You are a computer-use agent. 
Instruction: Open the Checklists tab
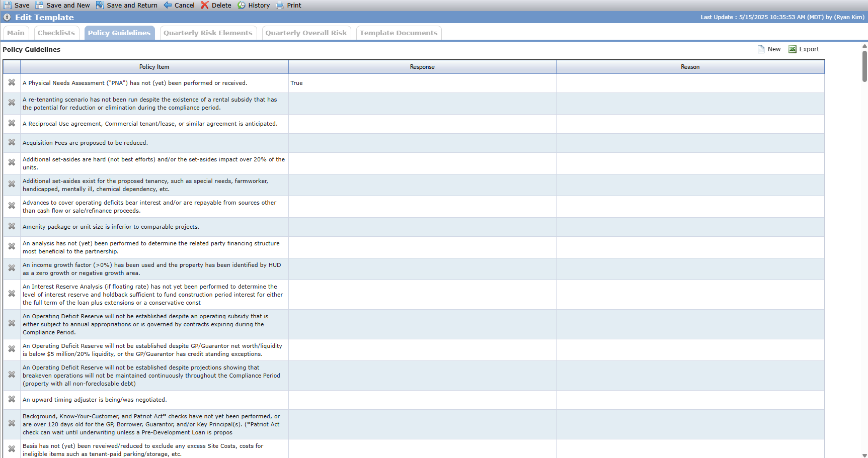tap(56, 33)
